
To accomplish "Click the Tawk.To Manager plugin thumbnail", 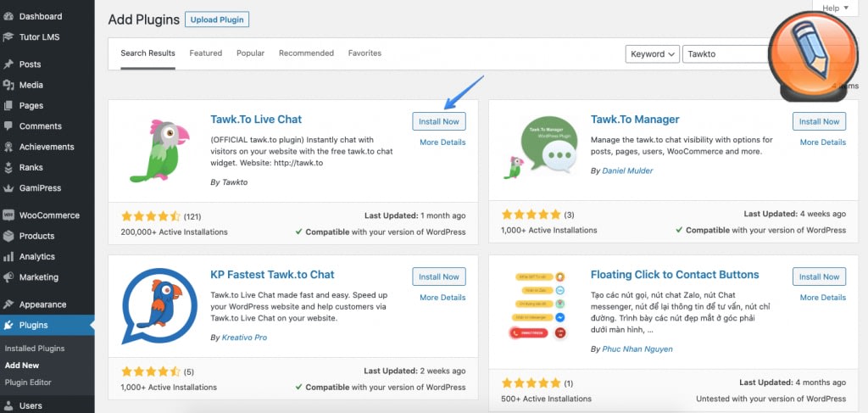I will (540, 148).
